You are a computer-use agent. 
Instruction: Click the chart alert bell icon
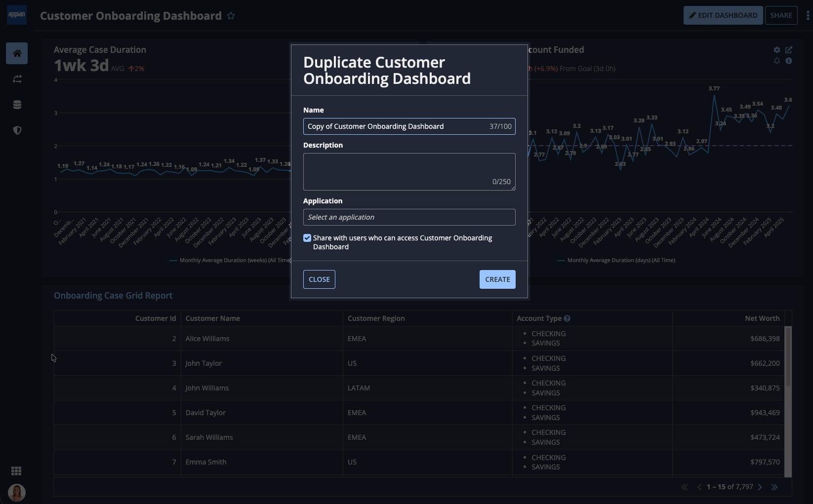click(x=777, y=61)
